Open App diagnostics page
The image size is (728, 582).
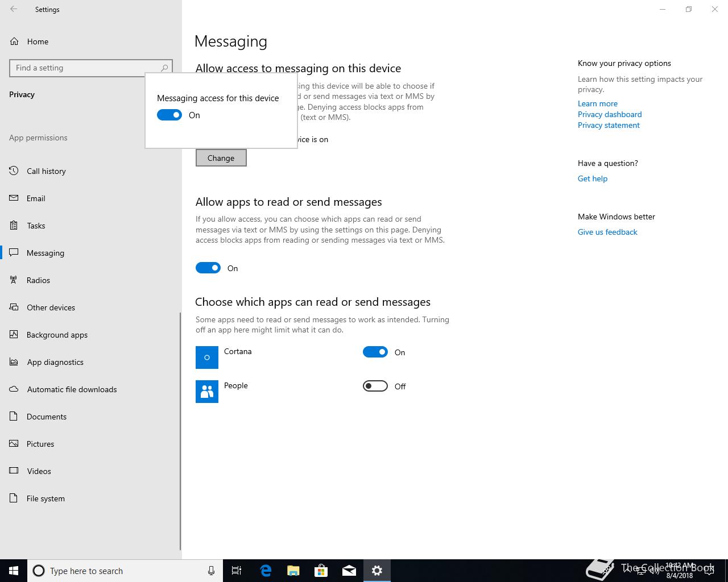tap(90, 362)
